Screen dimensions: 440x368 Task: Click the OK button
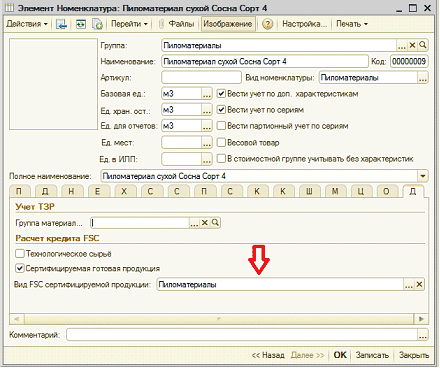coord(340,355)
